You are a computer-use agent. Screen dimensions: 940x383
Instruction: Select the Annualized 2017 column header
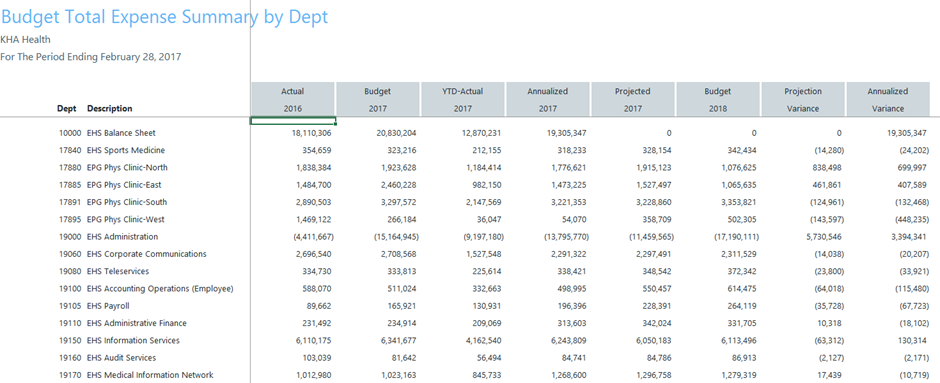(x=548, y=99)
